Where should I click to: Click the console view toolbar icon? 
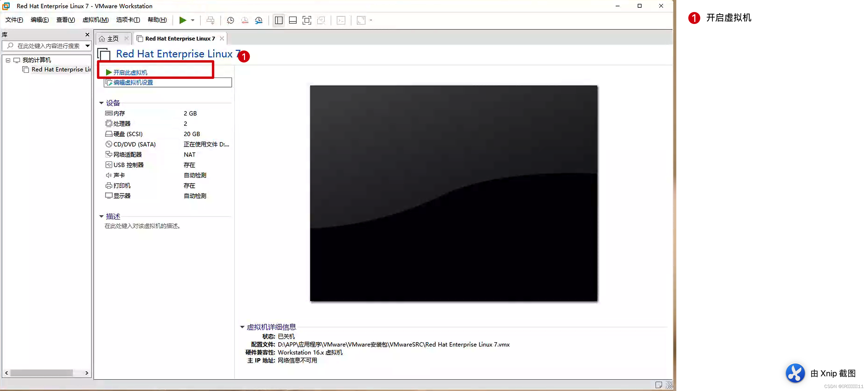coord(341,20)
